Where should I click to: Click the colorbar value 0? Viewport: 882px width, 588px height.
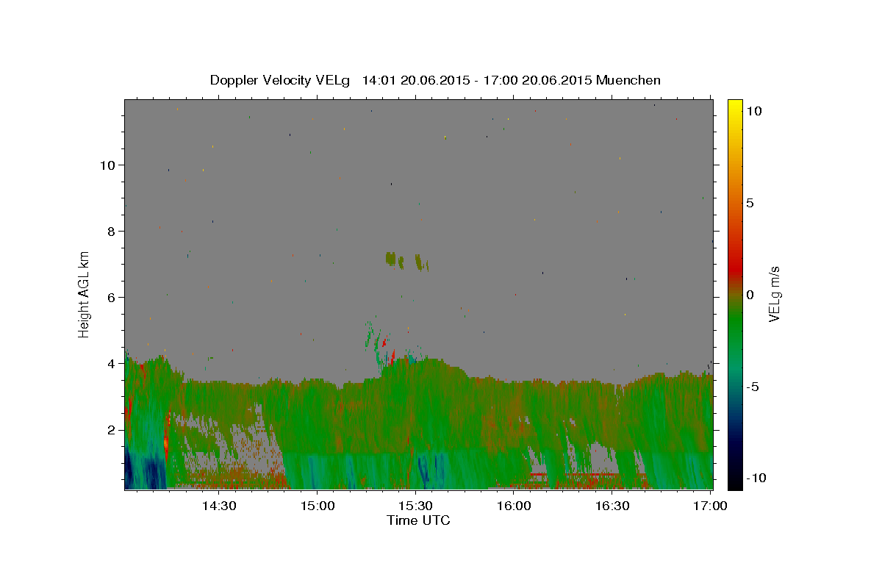pyautogui.click(x=750, y=295)
